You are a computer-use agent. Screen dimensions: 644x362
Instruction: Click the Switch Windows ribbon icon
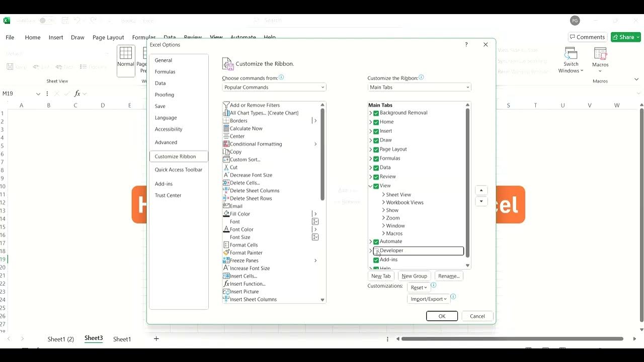pyautogui.click(x=571, y=54)
